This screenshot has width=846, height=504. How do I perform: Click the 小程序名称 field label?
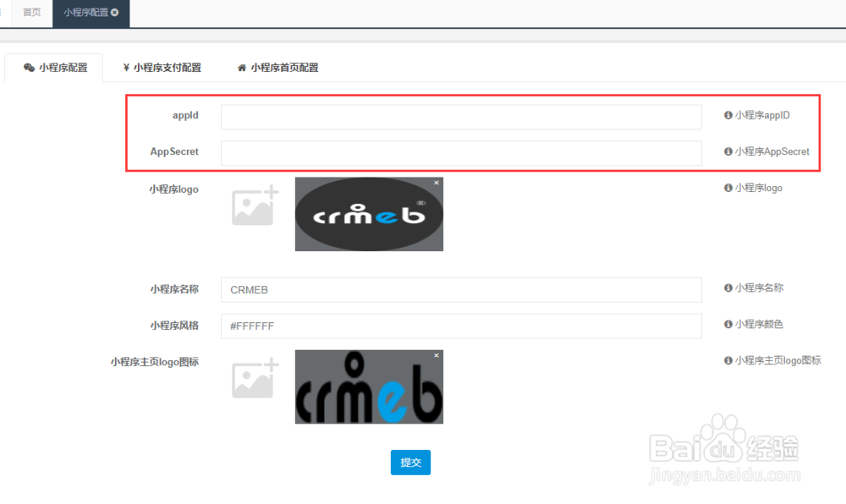click(174, 289)
